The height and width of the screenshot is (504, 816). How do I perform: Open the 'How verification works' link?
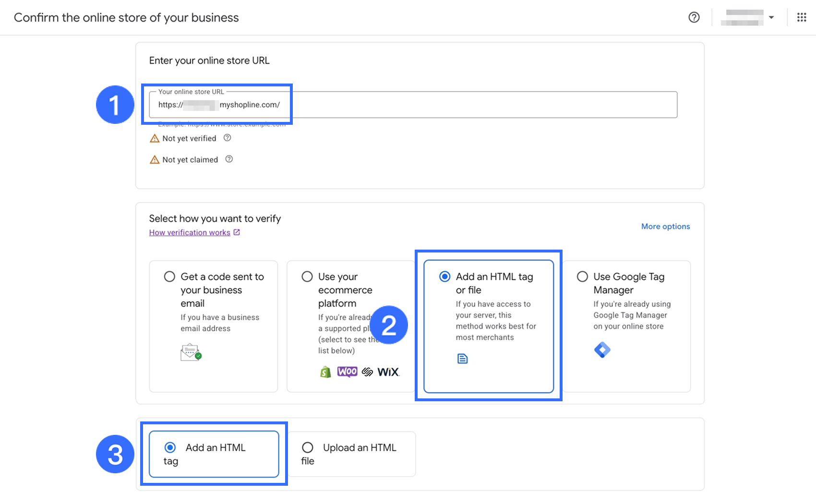[x=190, y=232]
